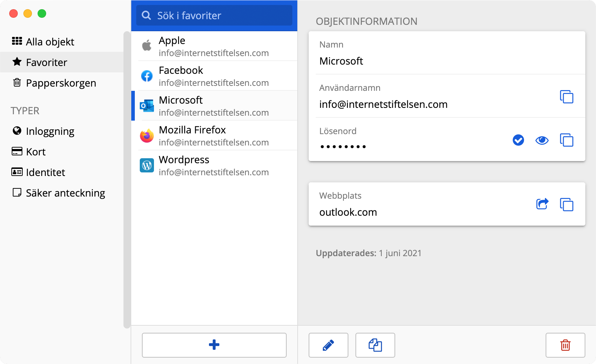Open Papperskorgen in the sidebar
596x364 pixels.
[x=62, y=83]
